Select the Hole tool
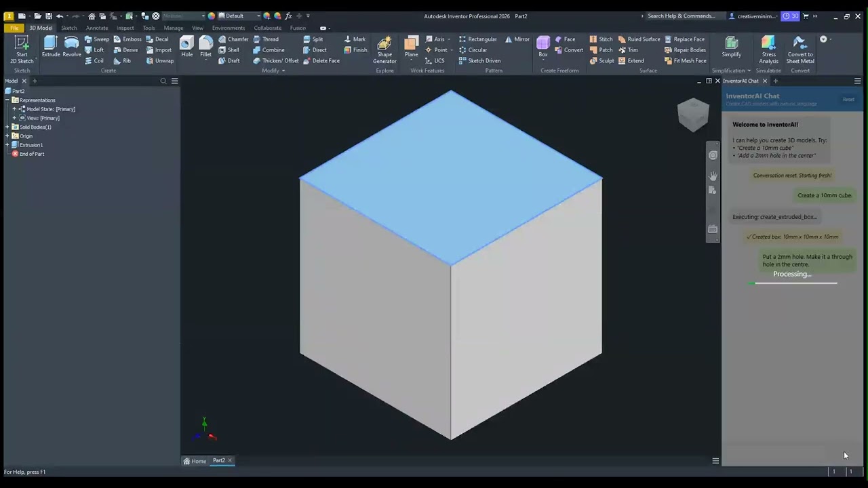This screenshot has width=868, height=488. click(186, 47)
